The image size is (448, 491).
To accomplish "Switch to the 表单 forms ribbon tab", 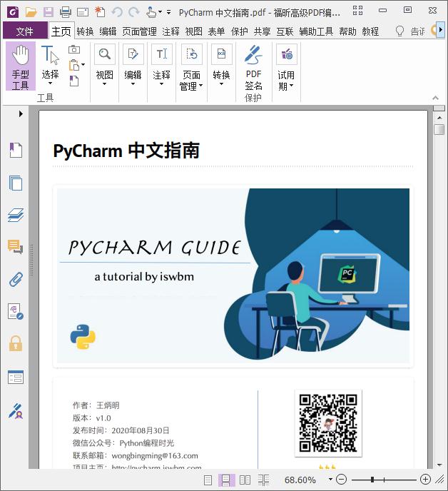I will coord(217,31).
